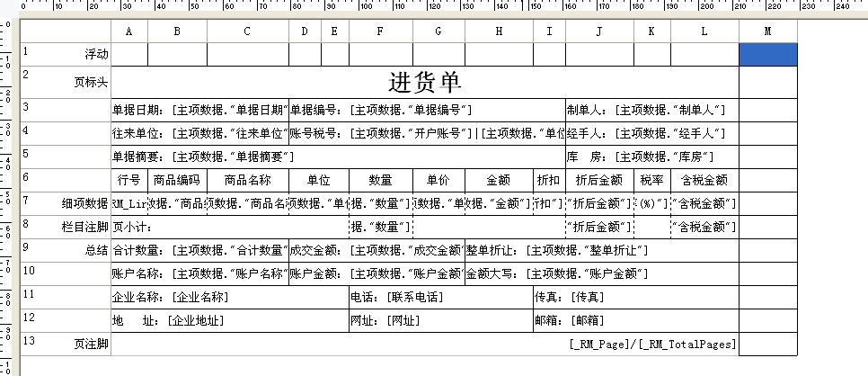Viewport: 868px width, 376px height.
Task: Select column header A
Action: click(x=129, y=31)
